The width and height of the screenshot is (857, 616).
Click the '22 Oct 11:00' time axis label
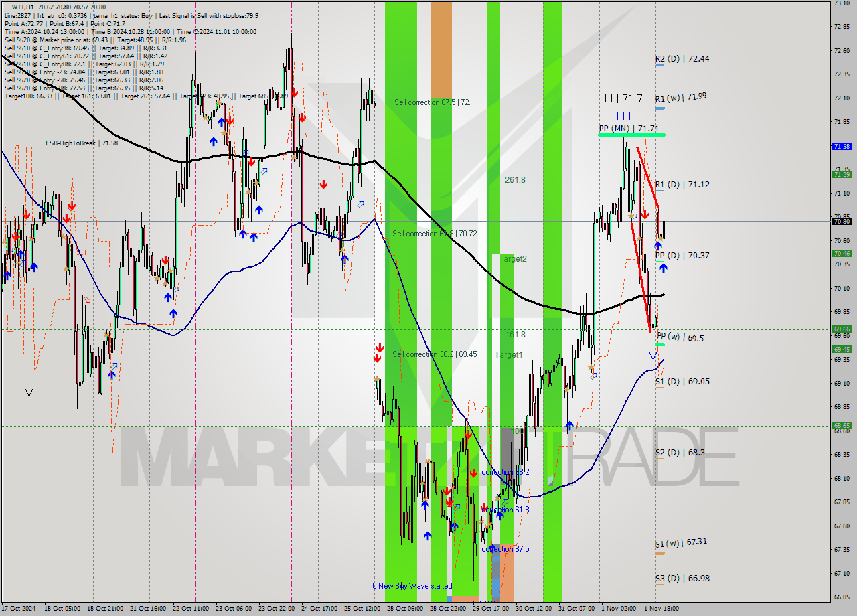tap(190, 609)
